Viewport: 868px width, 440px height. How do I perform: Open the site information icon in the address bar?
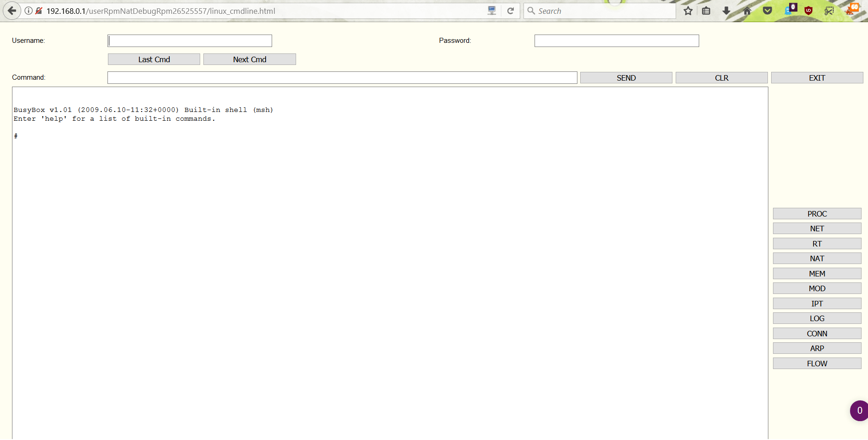(x=29, y=11)
